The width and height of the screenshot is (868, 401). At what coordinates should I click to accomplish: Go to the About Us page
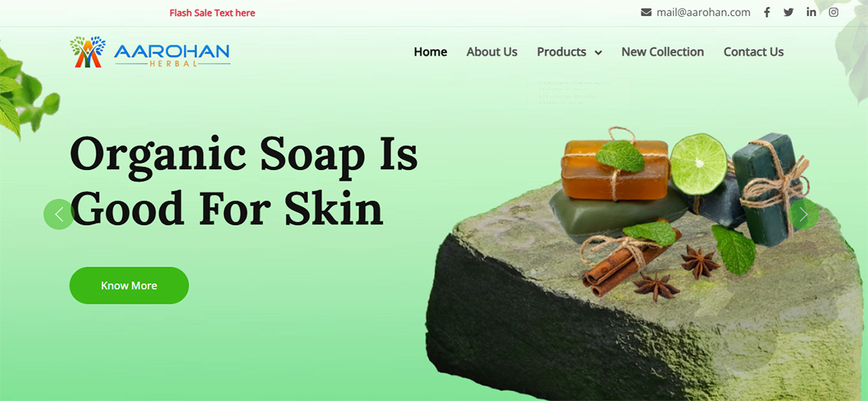click(491, 52)
